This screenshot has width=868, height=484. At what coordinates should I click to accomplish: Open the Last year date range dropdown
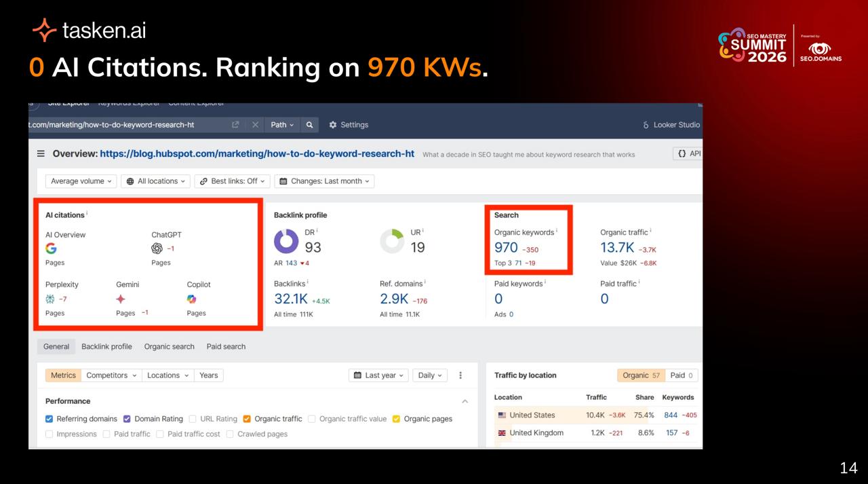click(x=379, y=375)
